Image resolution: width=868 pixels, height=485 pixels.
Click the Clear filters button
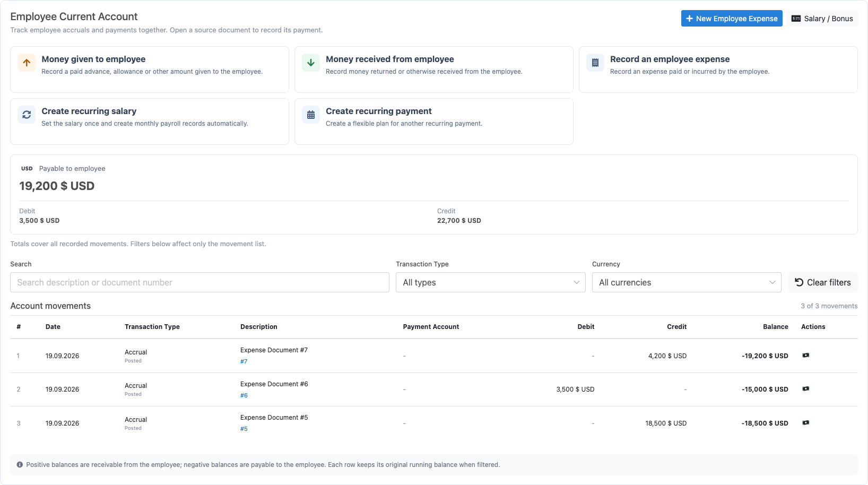point(823,282)
